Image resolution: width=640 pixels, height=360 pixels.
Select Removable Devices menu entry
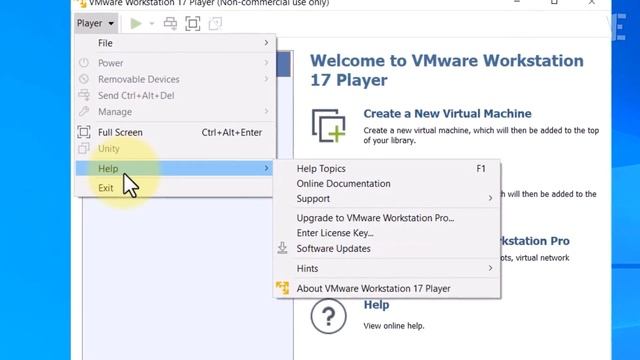174,79
